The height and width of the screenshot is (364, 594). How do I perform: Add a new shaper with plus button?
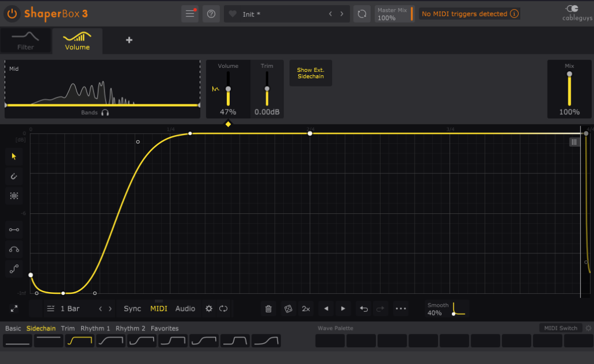(x=129, y=40)
